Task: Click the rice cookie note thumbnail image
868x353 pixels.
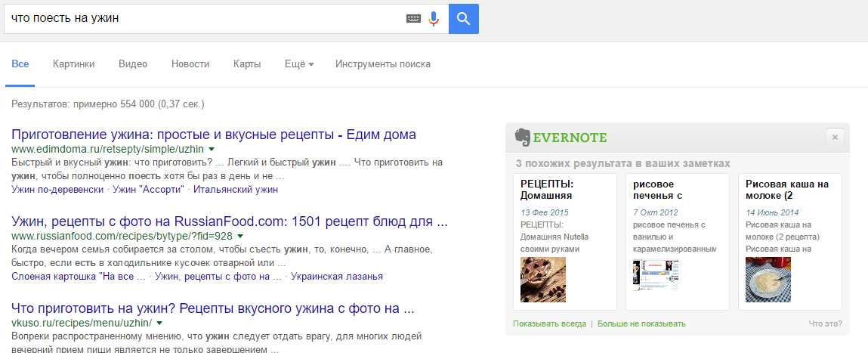Action: click(656, 275)
